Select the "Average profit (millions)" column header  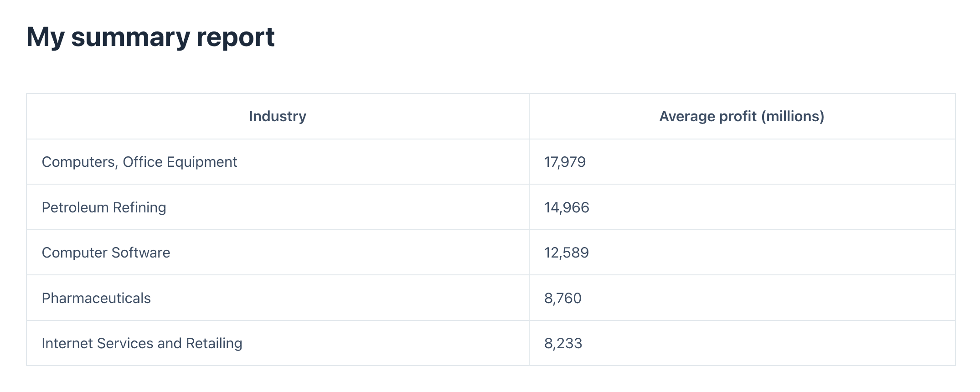tap(742, 116)
